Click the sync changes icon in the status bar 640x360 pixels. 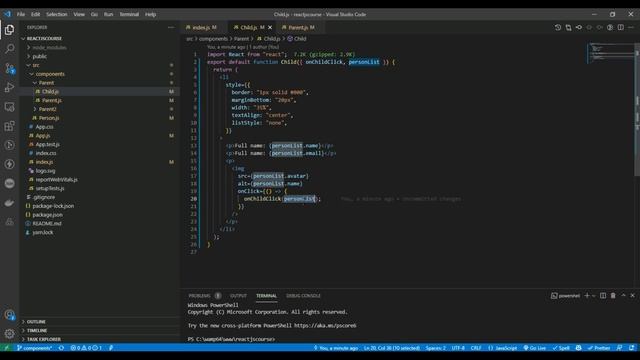tap(61, 348)
